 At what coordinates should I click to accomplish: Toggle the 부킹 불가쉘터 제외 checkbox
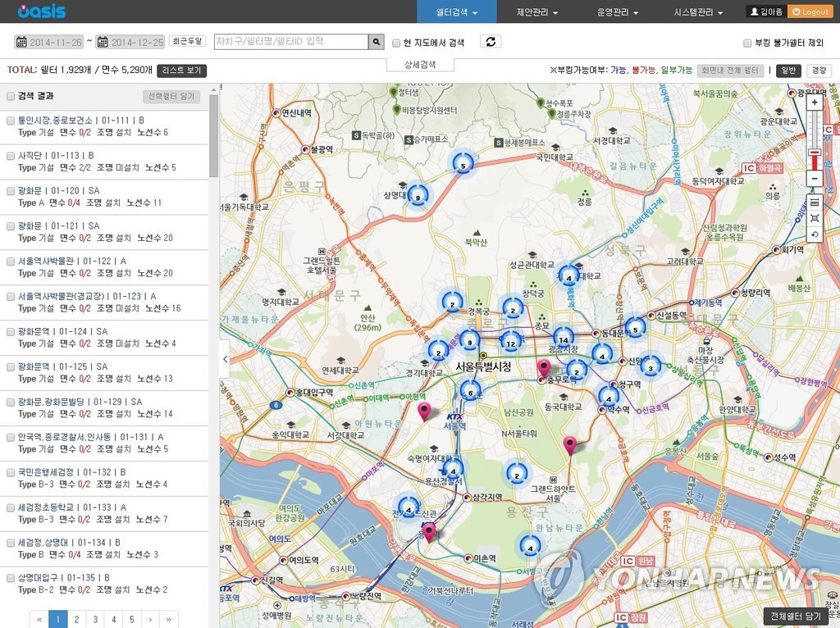tap(746, 43)
